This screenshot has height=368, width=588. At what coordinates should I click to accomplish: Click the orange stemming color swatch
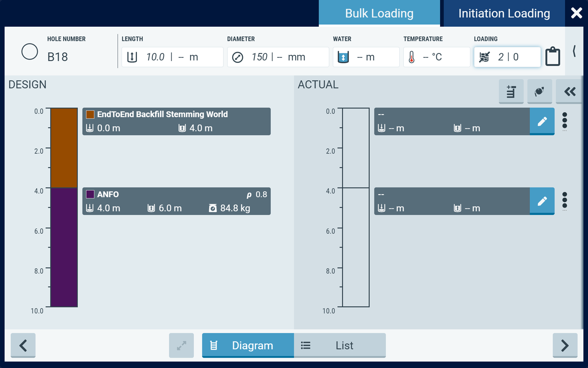coord(90,115)
